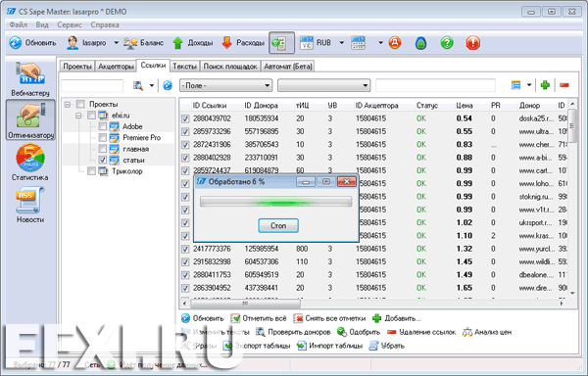Uncheck the статьи checkbox
This screenshot has width=588, height=376.
(x=102, y=160)
